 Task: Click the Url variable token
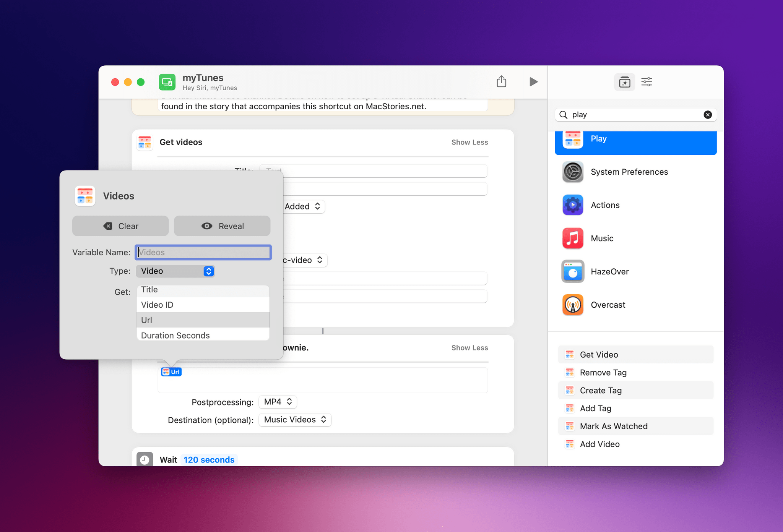click(171, 372)
